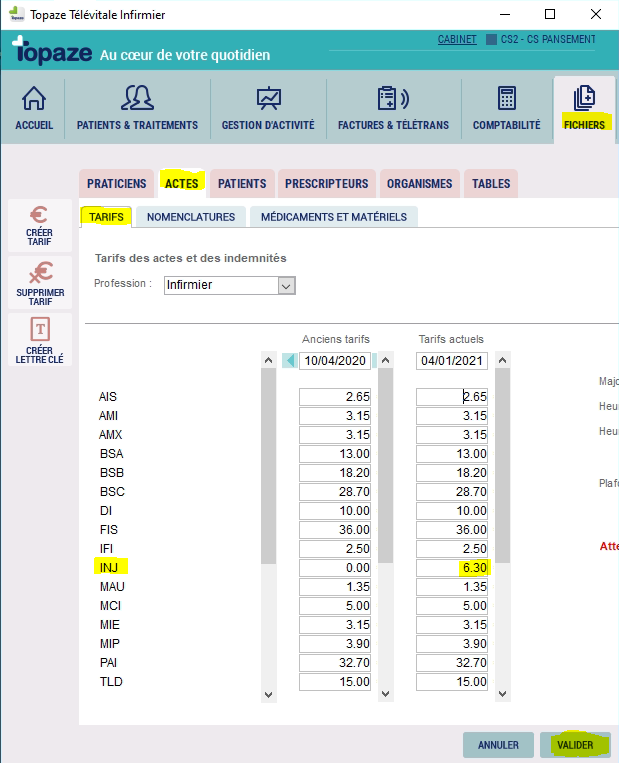Click the Valider button
This screenshot has height=763, width=619.
click(575, 745)
